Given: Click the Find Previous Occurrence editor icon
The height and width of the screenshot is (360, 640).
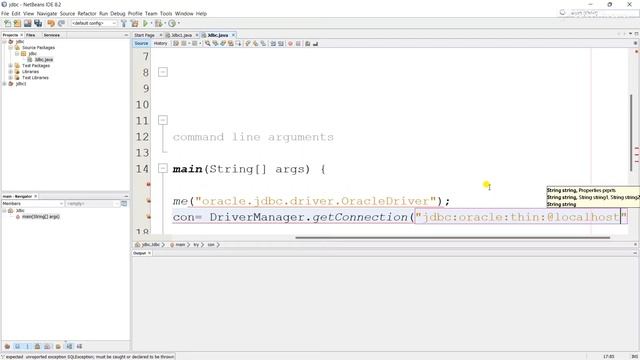Looking at the screenshot, I should [x=215, y=43].
